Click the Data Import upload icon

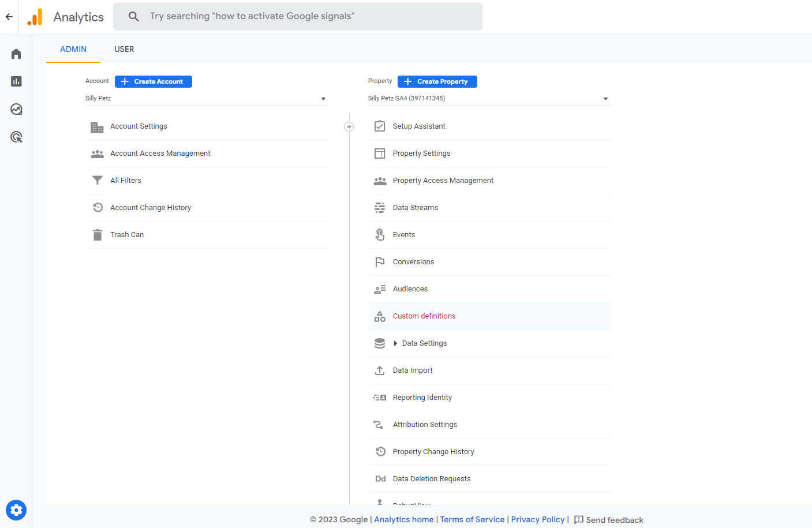[x=380, y=370]
